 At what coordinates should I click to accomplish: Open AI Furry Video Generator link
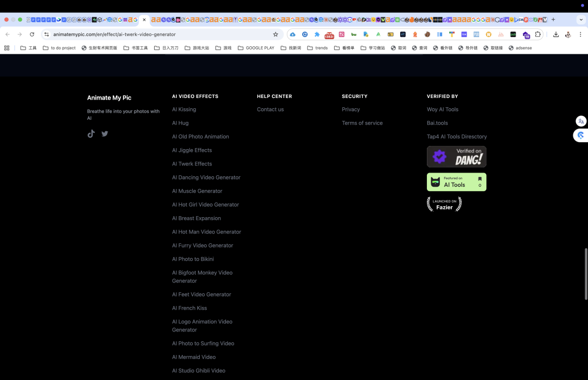[x=203, y=246]
